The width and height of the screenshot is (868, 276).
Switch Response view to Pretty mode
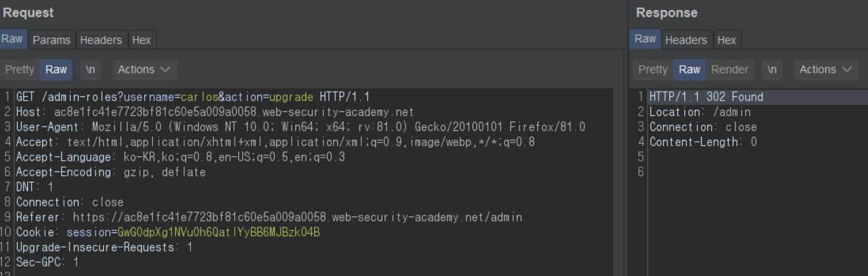[653, 70]
